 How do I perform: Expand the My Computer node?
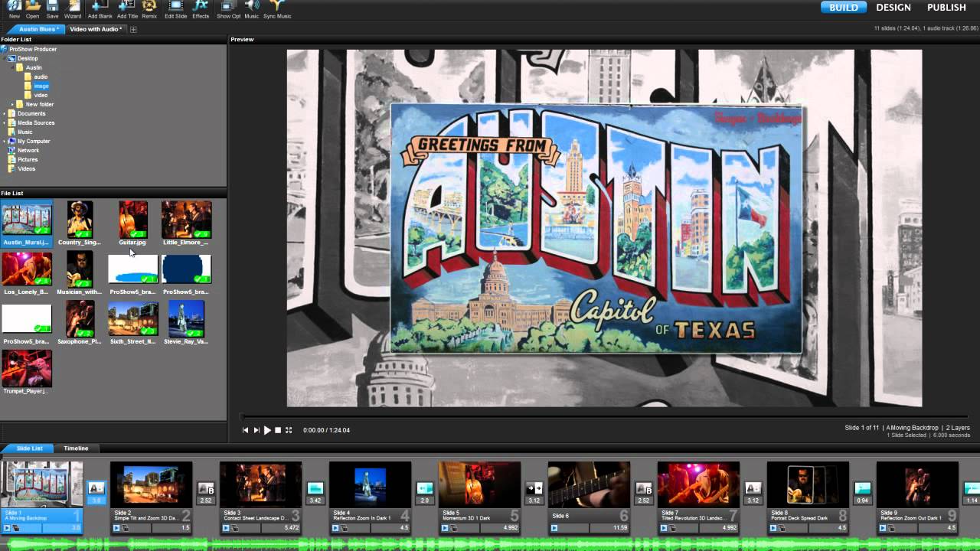point(5,141)
